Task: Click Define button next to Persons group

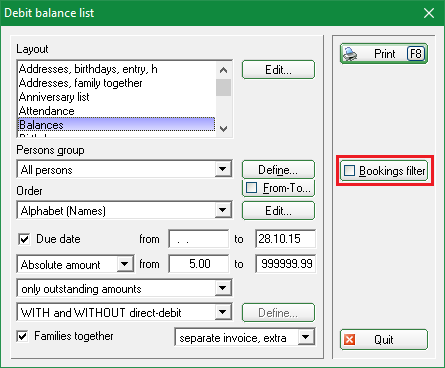Action: pos(278,170)
